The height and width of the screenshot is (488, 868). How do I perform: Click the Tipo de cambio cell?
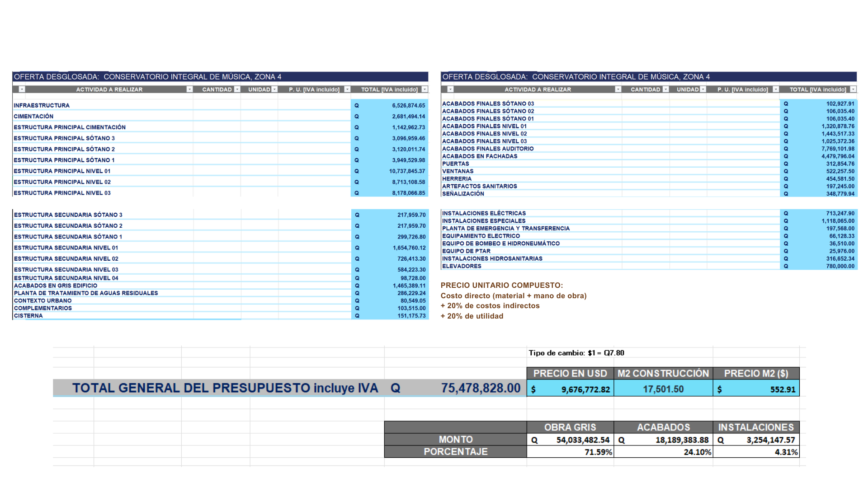click(x=576, y=353)
